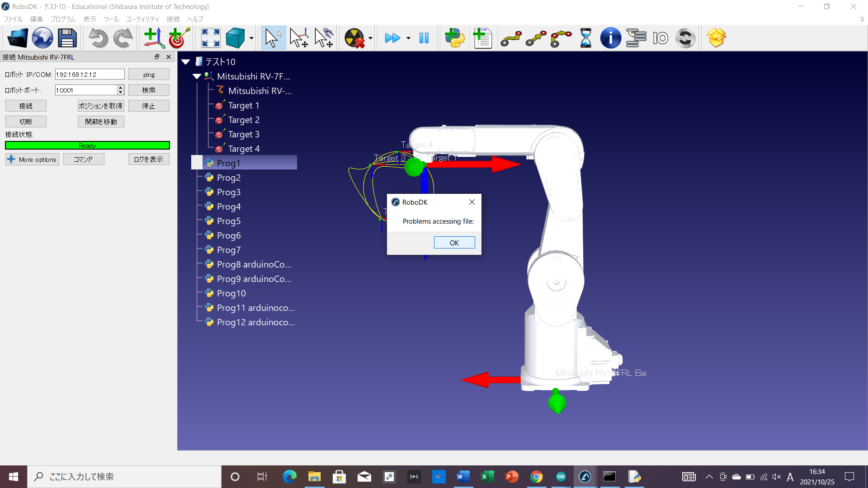This screenshot has height=488, width=868.
Task: Open the ユーティリティ menu
Action: tap(142, 19)
